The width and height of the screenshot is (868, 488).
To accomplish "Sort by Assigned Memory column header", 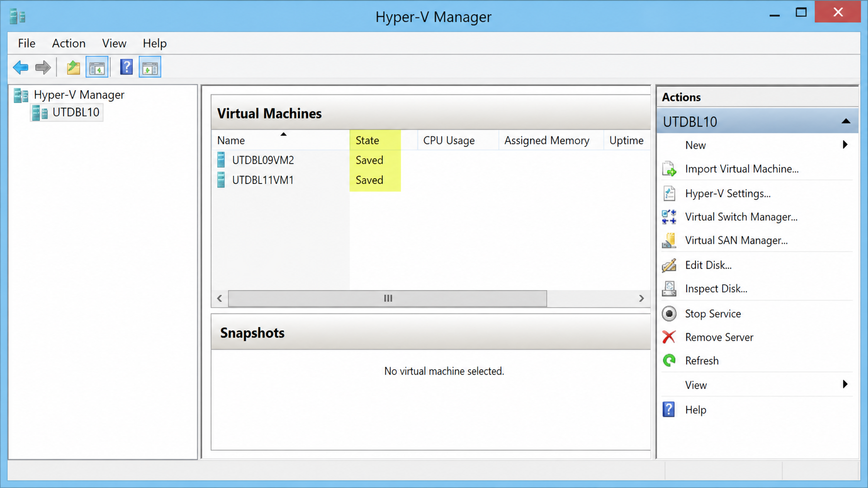I will (x=551, y=140).
